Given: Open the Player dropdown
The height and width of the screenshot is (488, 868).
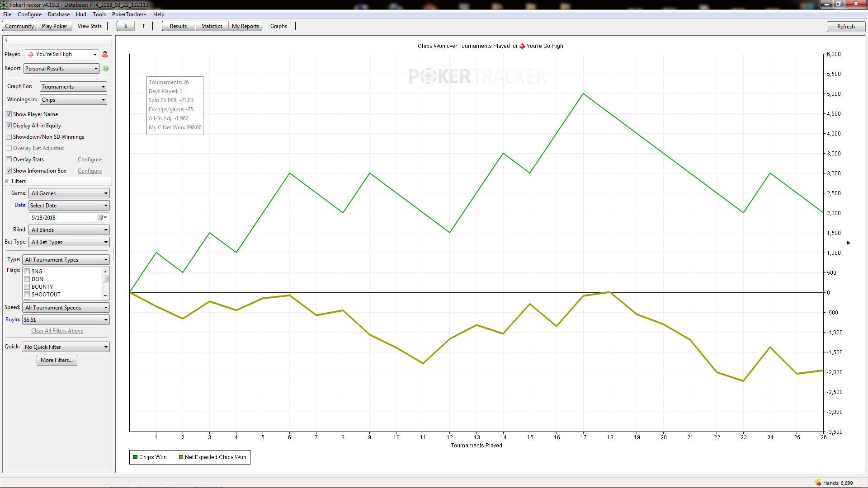Looking at the screenshot, I should (62, 54).
